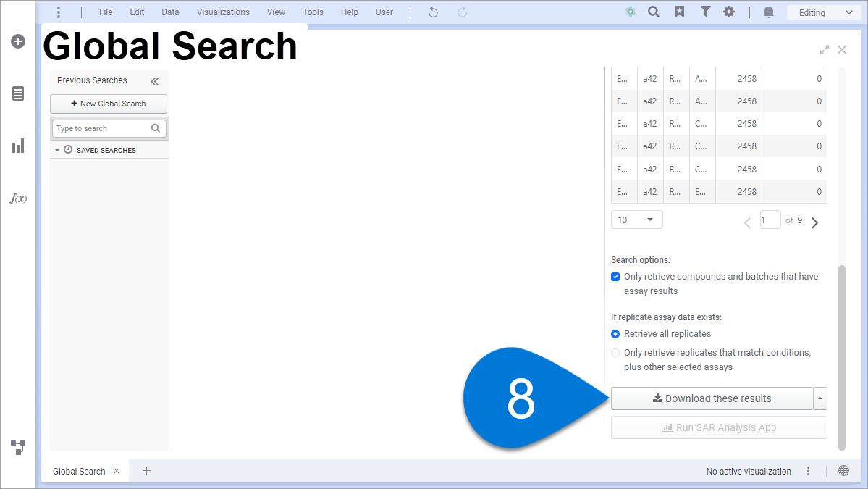Open the Edit menu
868x489 pixels.
tap(138, 12)
